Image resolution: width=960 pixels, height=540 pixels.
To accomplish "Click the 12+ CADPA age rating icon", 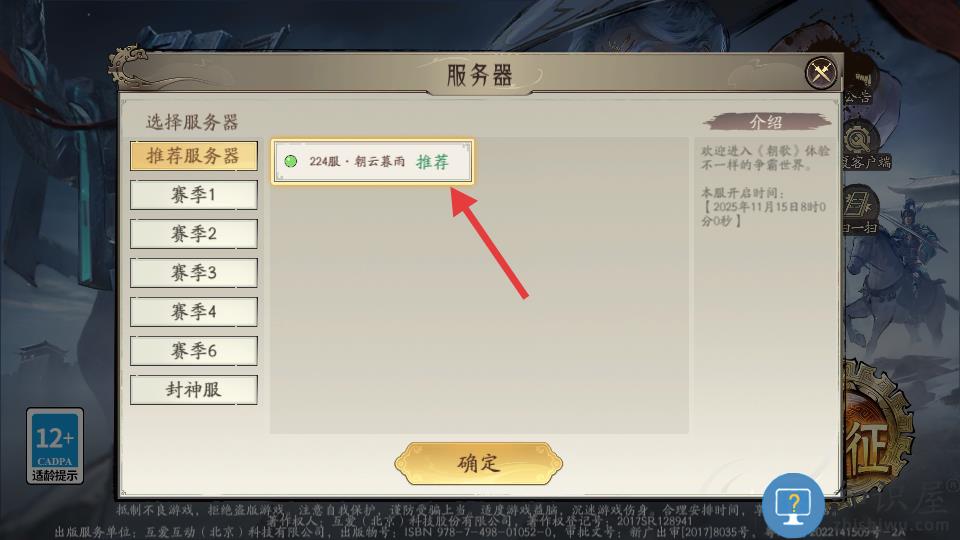I will (55, 446).
